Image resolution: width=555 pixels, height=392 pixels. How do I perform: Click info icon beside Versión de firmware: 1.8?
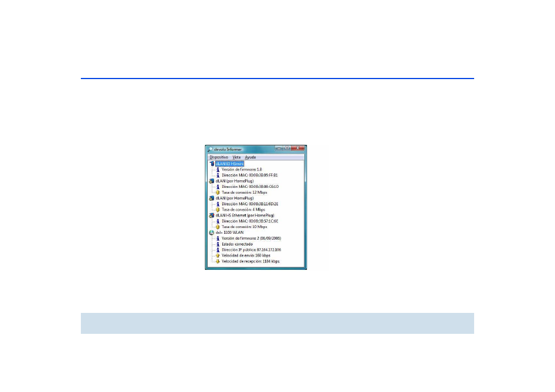click(x=218, y=169)
